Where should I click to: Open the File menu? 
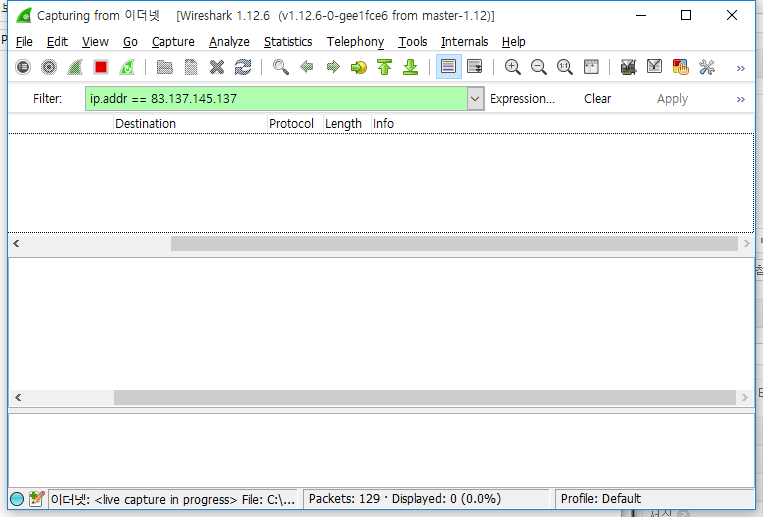click(x=24, y=42)
